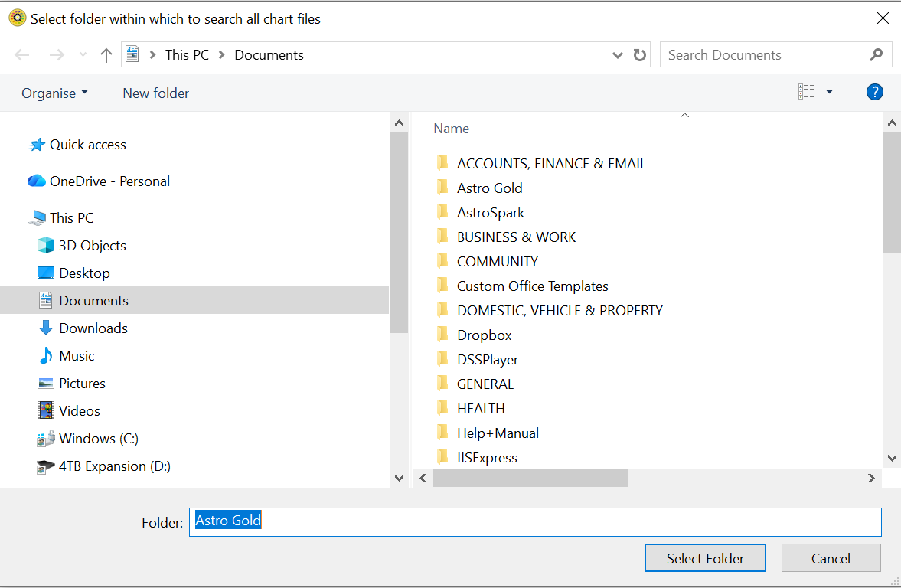
Task: Open the view options dropdown arrow
Action: [x=829, y=92]
